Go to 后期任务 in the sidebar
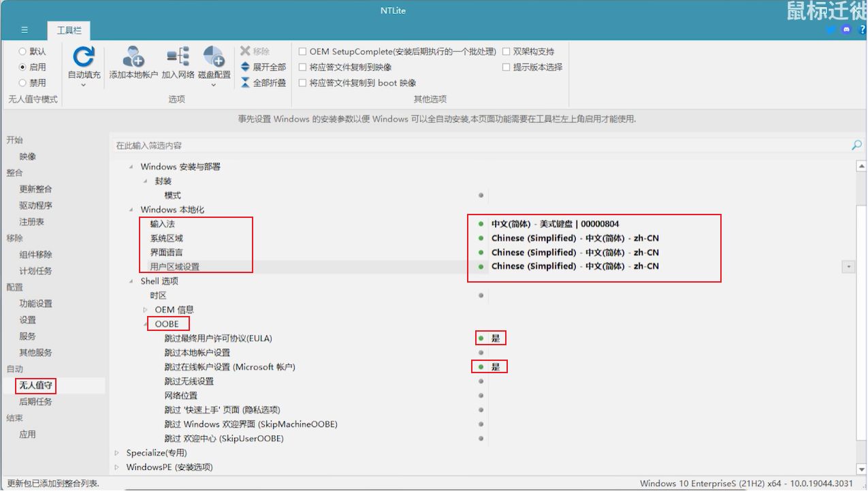 (35, 401)
